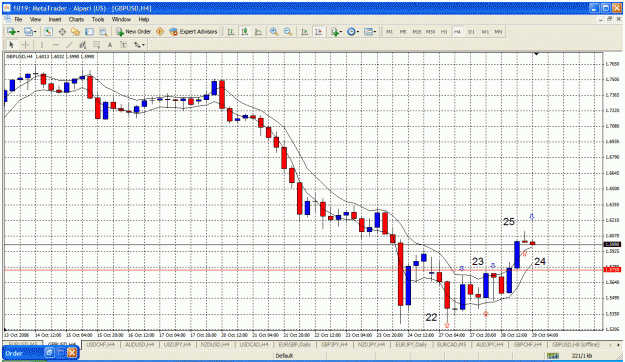Select the H1 timeframe
625x362 pixels.
[444, 31]
